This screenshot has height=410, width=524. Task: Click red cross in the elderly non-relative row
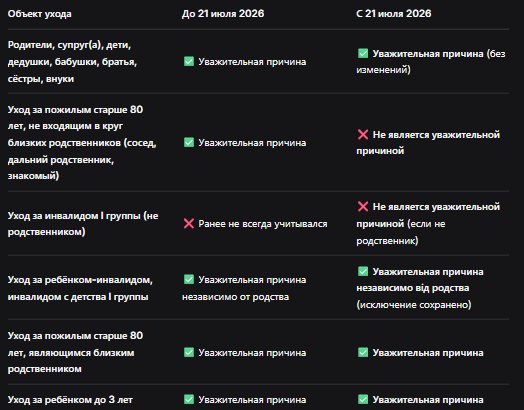pyautogui.click(x=363, y=134)
